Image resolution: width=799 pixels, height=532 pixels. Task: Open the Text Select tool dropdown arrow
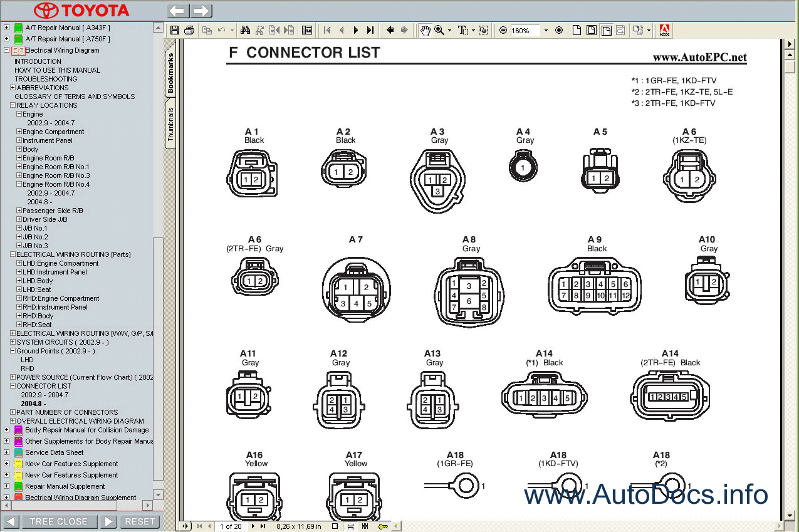point(473,30)
